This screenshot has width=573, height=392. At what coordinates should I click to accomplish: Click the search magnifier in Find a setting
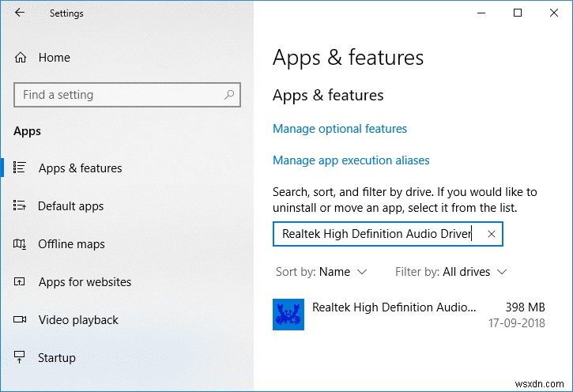tap(229, 95)
